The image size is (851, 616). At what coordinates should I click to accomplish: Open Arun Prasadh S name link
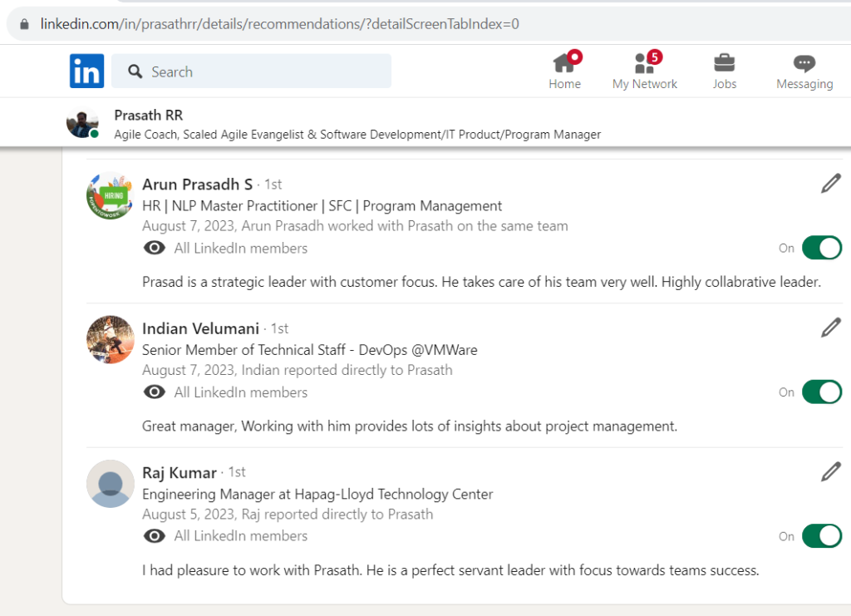198,185
